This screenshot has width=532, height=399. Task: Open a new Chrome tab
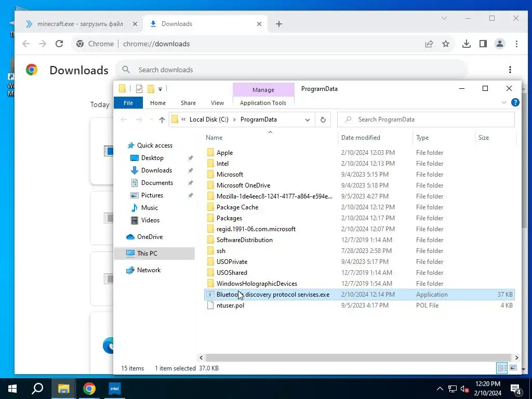point(278,24)
